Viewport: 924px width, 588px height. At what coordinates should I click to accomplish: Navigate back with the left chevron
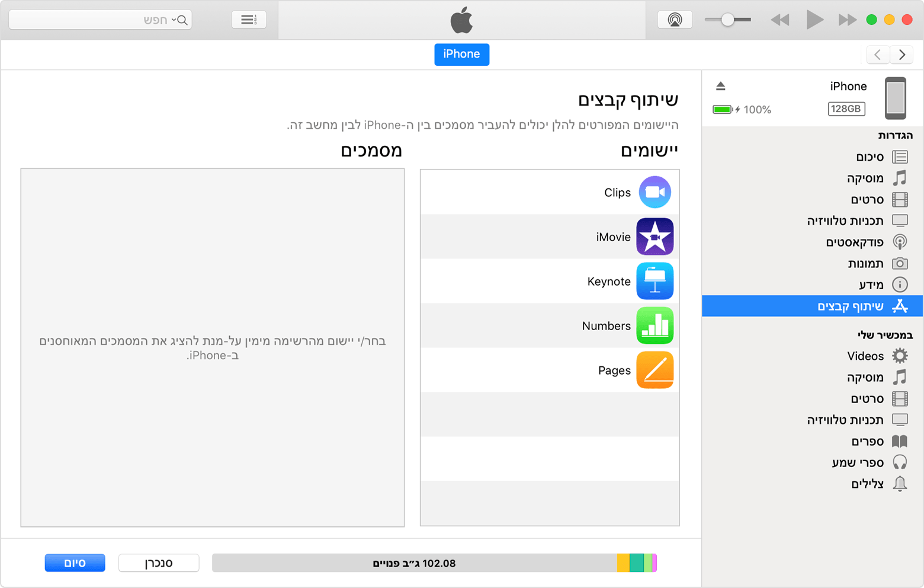pyautogui.click(x=878, y=55)
